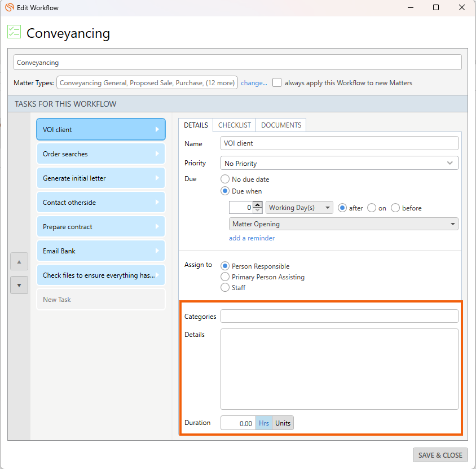Open the Priority dropdown
476x469 pixels.
tap(339, 163)
